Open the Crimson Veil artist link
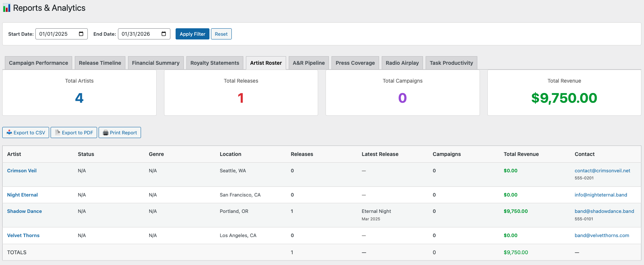 tap(22, 170)
